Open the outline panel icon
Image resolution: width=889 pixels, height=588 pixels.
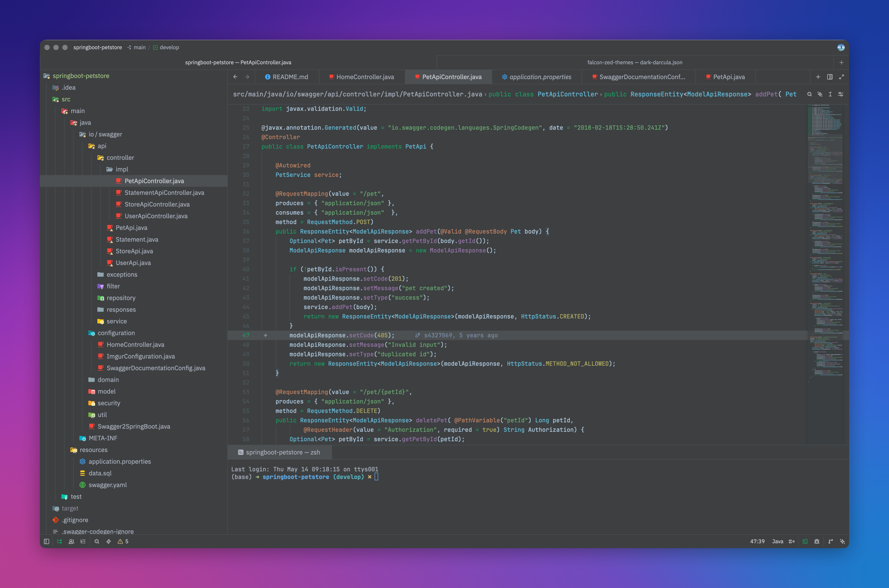click(83, 541)
